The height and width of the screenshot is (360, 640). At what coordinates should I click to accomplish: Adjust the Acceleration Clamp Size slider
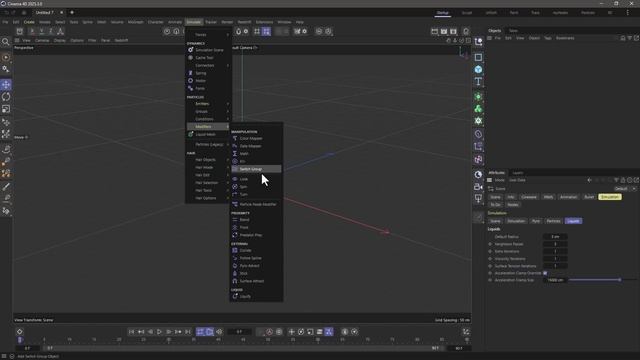pyautogui.click(x=602, y=280)
